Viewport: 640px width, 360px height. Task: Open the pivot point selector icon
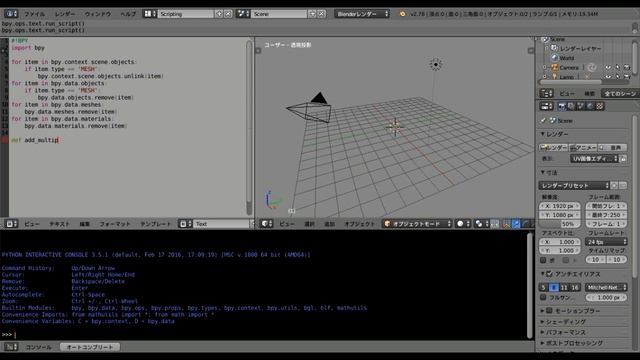pos(481,224)
